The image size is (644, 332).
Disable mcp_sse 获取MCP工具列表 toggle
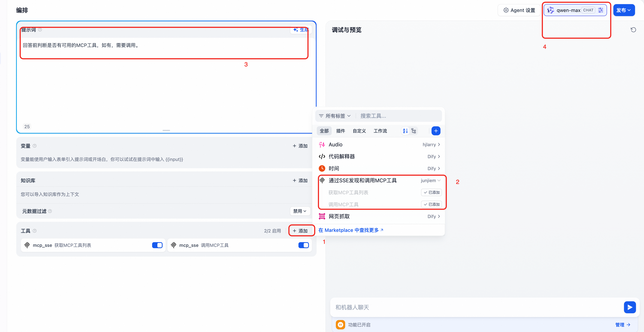pyautogui.click(x=157, y=245)
